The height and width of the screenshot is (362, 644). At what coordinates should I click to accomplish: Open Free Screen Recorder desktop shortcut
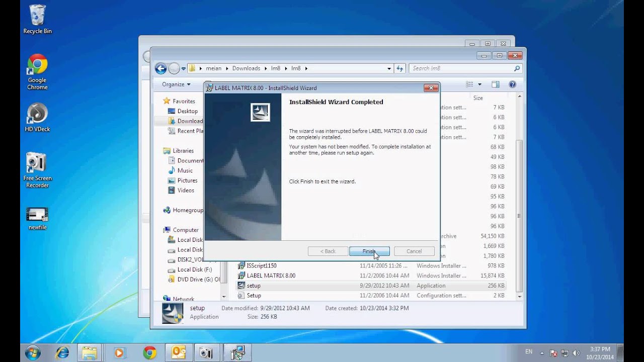click(37, 170)
